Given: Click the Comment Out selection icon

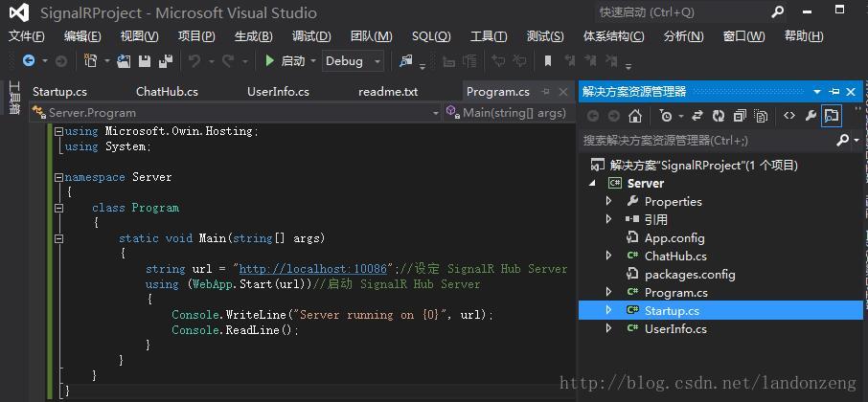Looking at the screenshot, I should click(x=498, y=61).
